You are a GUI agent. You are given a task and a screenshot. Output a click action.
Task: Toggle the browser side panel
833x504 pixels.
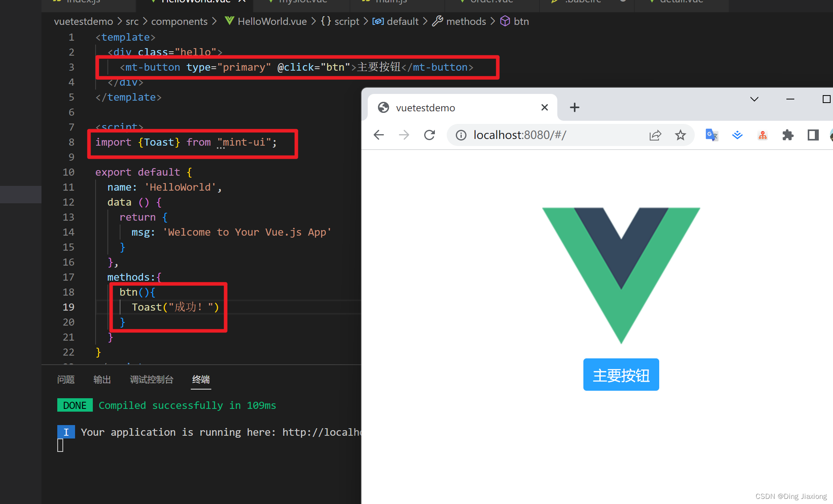pos(813,135)
